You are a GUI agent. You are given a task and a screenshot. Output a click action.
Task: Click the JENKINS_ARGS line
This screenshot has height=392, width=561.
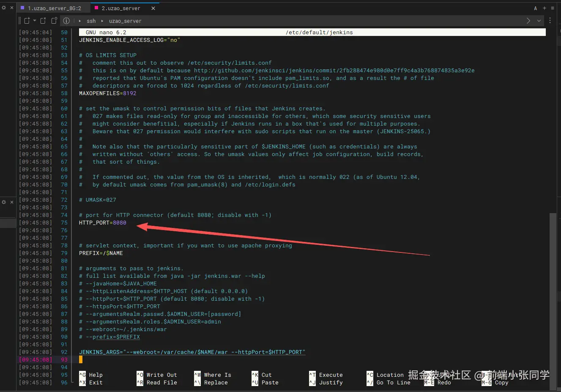[192, 352]
